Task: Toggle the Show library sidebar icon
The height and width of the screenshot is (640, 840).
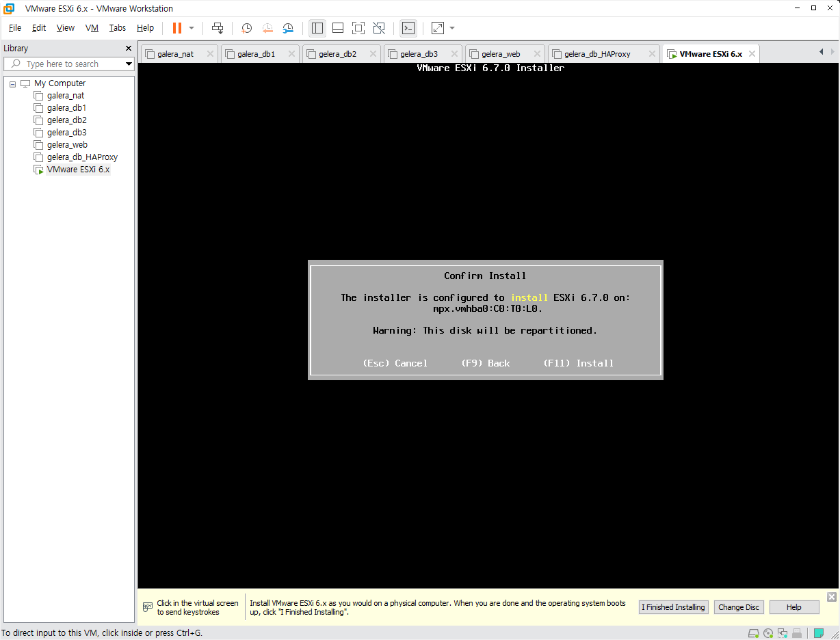Action: [x=317, y=28]
